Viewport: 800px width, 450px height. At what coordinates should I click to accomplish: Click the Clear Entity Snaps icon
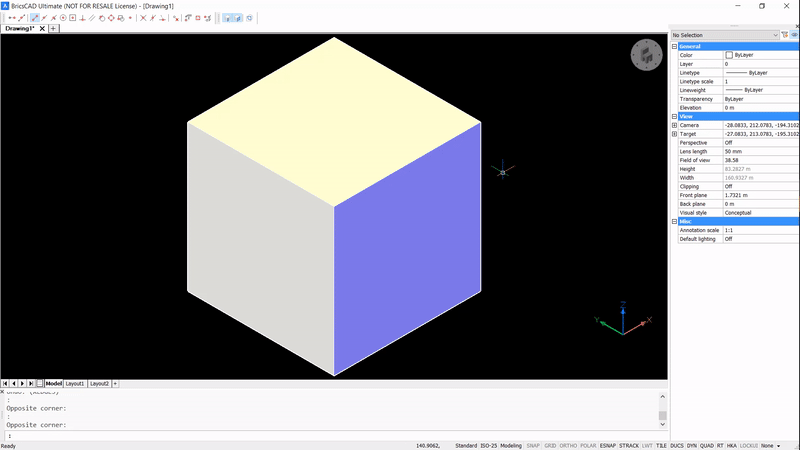[x=176, y=18]
